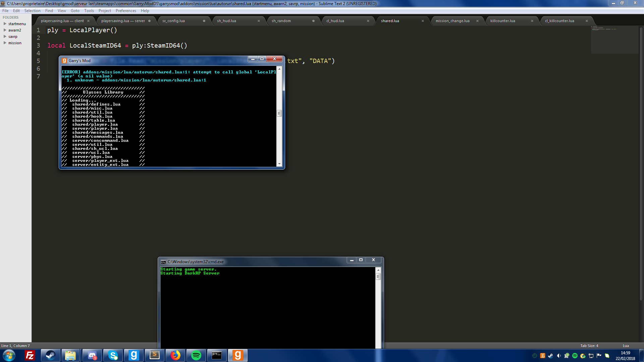Open Spotify from the taskbar
The width and height of the screenshot is (644, 362).
point(196,355)
